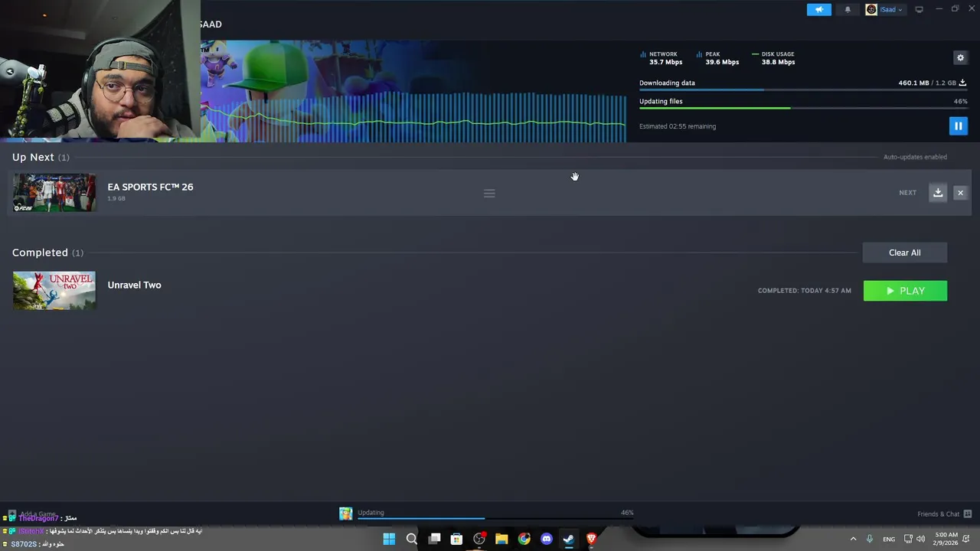Image resolution: width=980 pixels, height=551 pixels.
Task: Open OBS Studio from taskbar
Action: 479,539
